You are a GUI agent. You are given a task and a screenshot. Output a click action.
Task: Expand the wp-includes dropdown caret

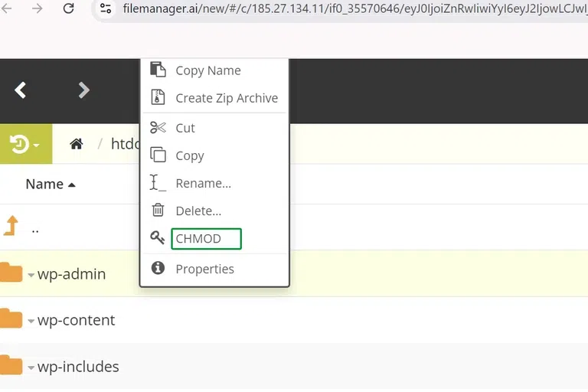coord(31,367)
